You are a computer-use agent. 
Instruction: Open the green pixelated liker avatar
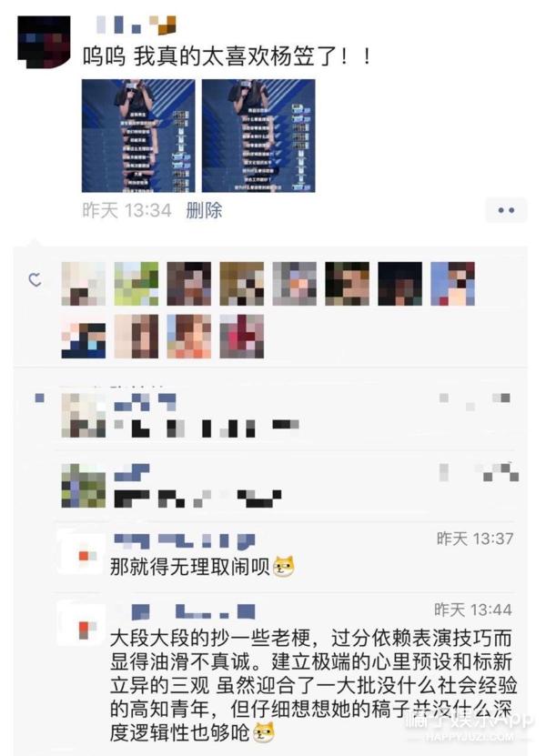(136, 284)
